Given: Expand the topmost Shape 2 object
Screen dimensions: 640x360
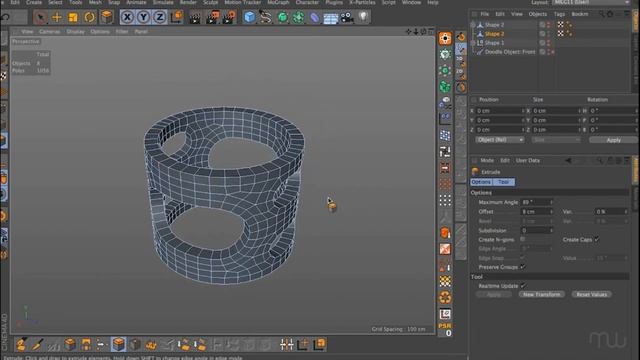Looking at the screenshot, I should coord(473,24).
